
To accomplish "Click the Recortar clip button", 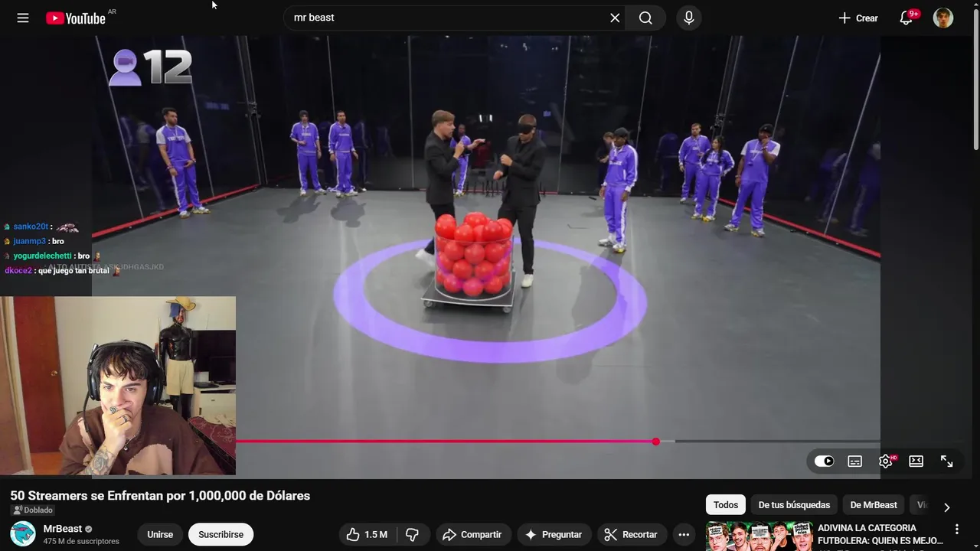I will click(x=631, y=534).
